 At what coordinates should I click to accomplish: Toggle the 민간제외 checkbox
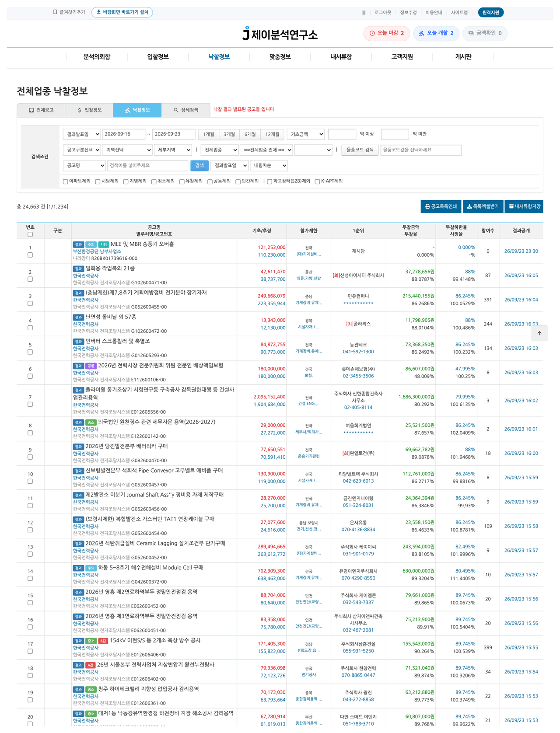(238, 182)
